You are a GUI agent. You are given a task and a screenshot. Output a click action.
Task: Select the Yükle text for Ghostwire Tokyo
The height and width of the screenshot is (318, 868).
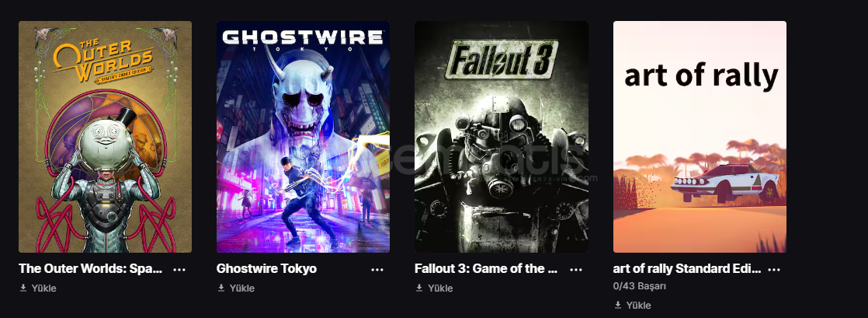point(242,288)
